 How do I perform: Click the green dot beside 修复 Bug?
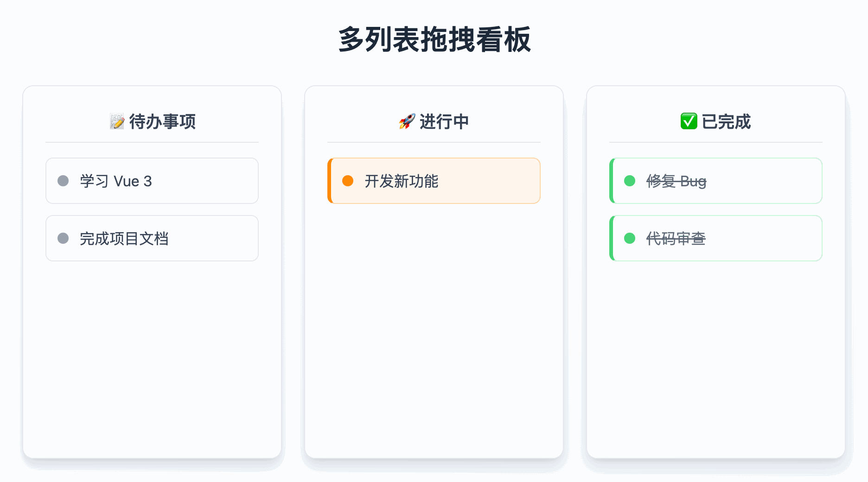pyautogui.click(x=630, y=181)
